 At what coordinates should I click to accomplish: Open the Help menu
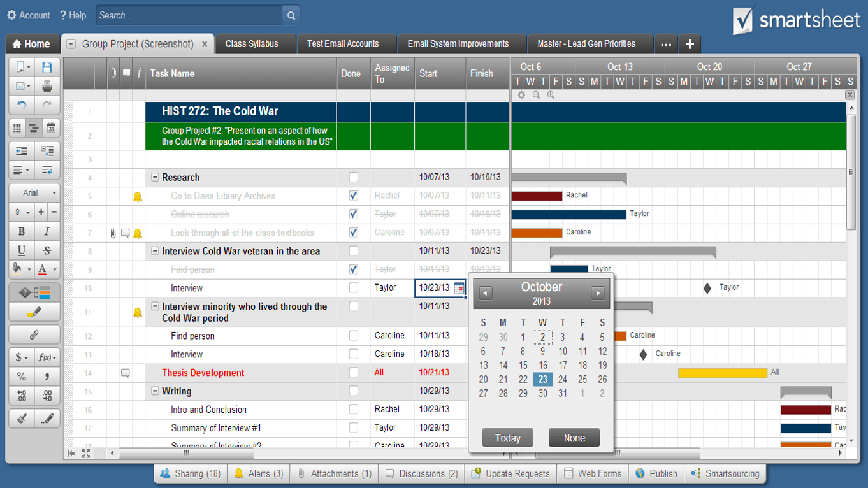click(x=73, y=15)
